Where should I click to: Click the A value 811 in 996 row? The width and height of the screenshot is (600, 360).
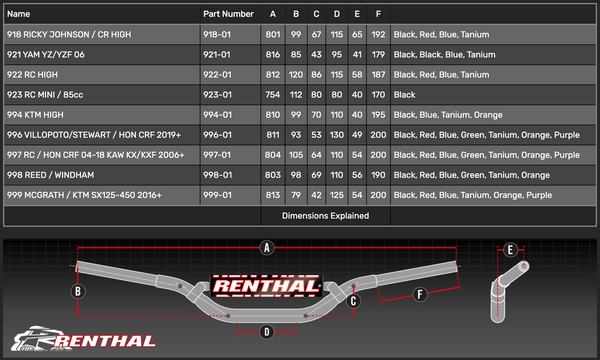(273, 135)
